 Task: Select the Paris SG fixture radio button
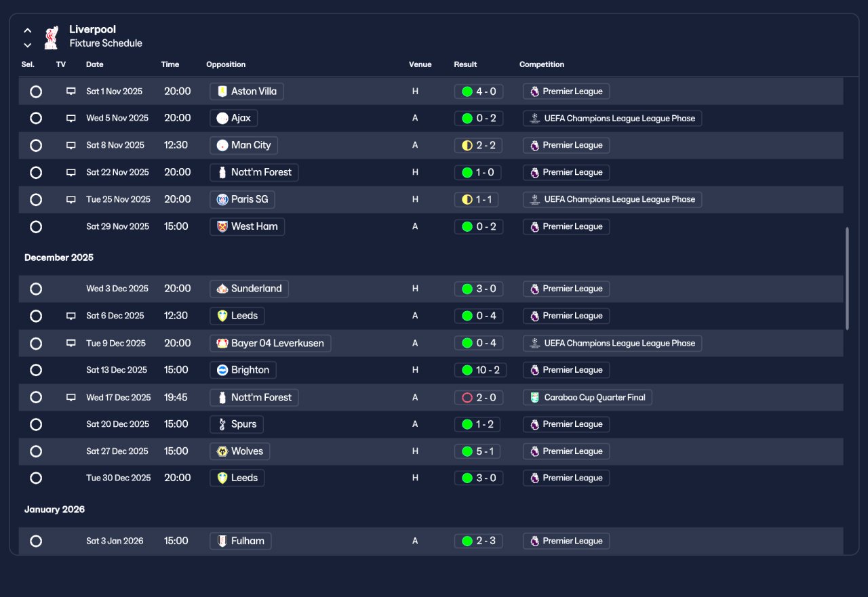pyautogui.click(x=36, y=199)
